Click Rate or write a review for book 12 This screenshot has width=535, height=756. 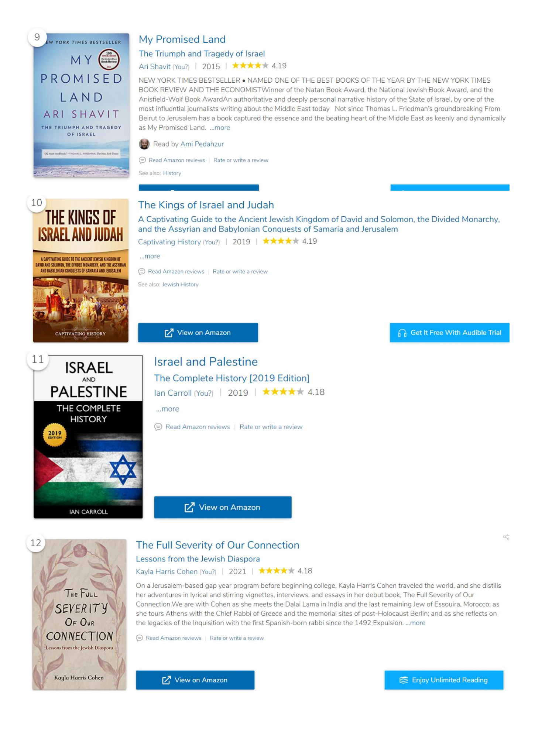[x=237, y=638]
